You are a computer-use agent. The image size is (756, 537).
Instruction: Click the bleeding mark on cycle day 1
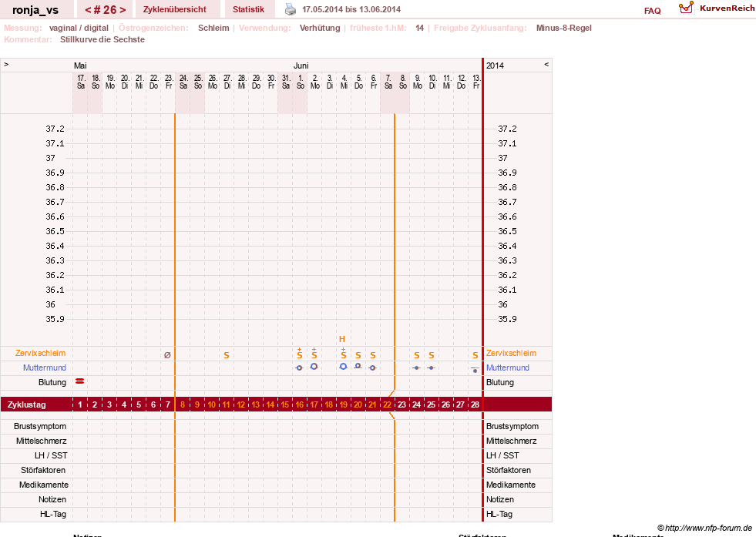[80, 381]
